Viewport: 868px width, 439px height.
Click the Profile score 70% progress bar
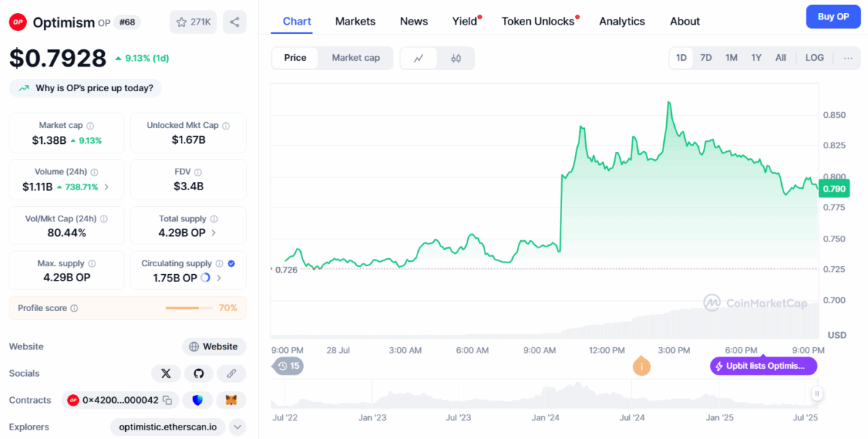tap(189, 308)
